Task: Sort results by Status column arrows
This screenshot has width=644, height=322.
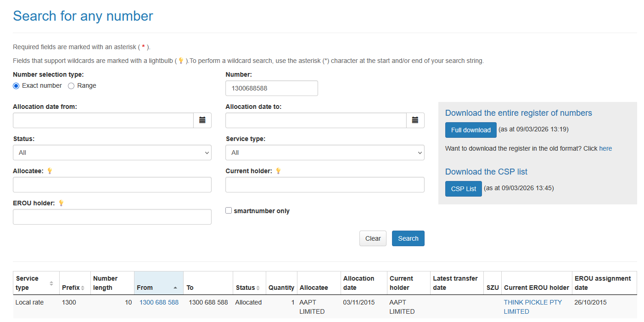Action: 258,288
